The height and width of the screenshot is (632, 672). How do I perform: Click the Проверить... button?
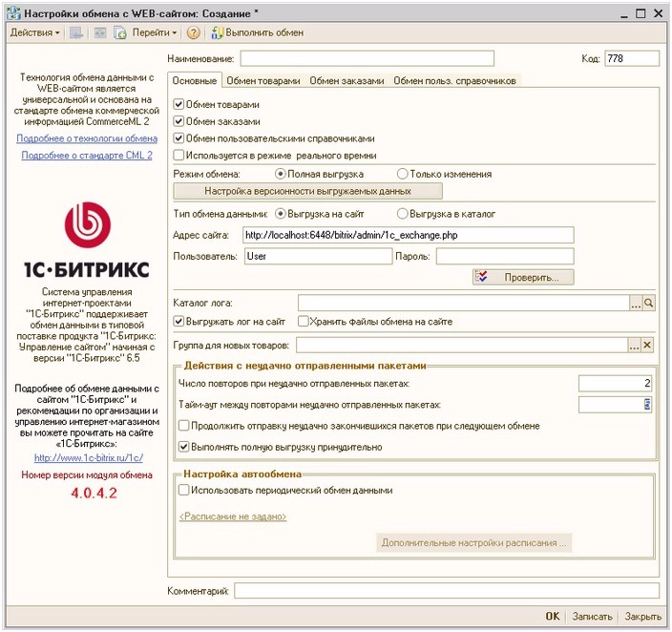(x=523, y=278)
